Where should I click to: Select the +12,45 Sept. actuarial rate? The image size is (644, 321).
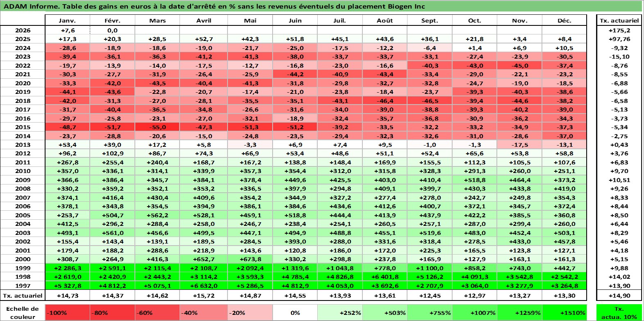(x=430, y=296)
